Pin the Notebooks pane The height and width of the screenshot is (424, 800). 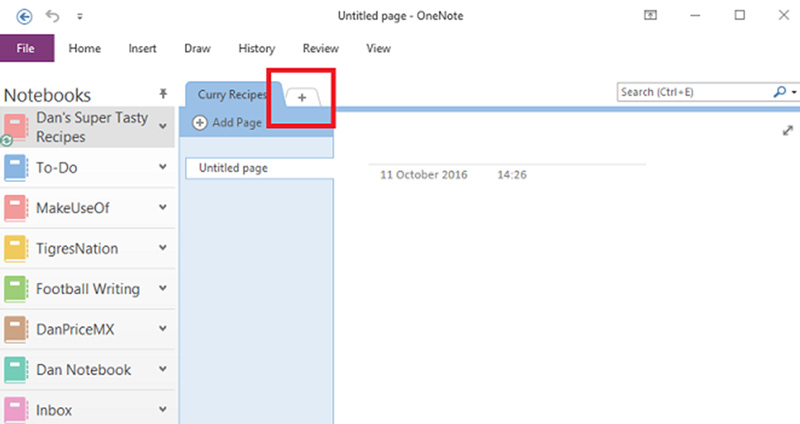click(164, 94)
